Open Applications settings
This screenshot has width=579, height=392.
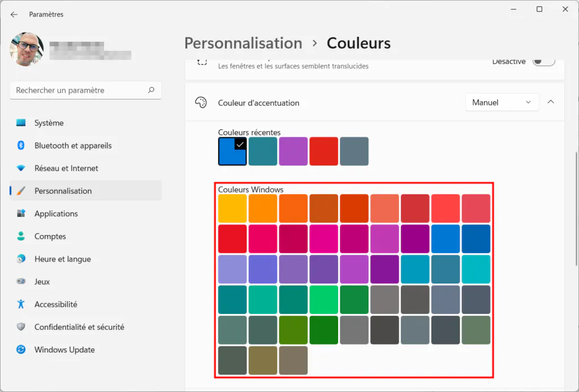coord(86,214)
